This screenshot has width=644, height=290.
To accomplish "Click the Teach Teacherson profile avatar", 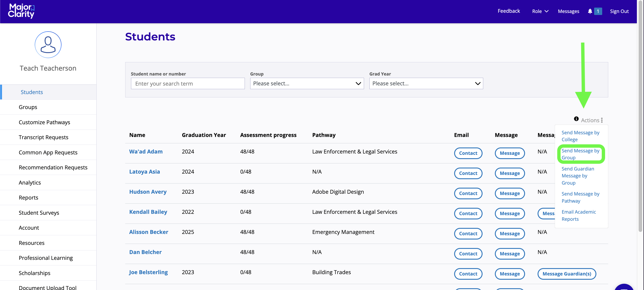I will [x=48, y=45].
